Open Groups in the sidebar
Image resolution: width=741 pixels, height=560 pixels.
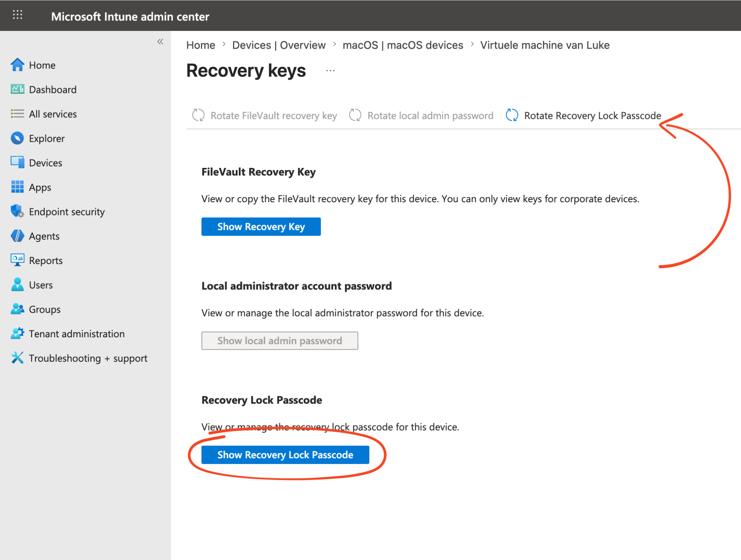coord(45,310)
